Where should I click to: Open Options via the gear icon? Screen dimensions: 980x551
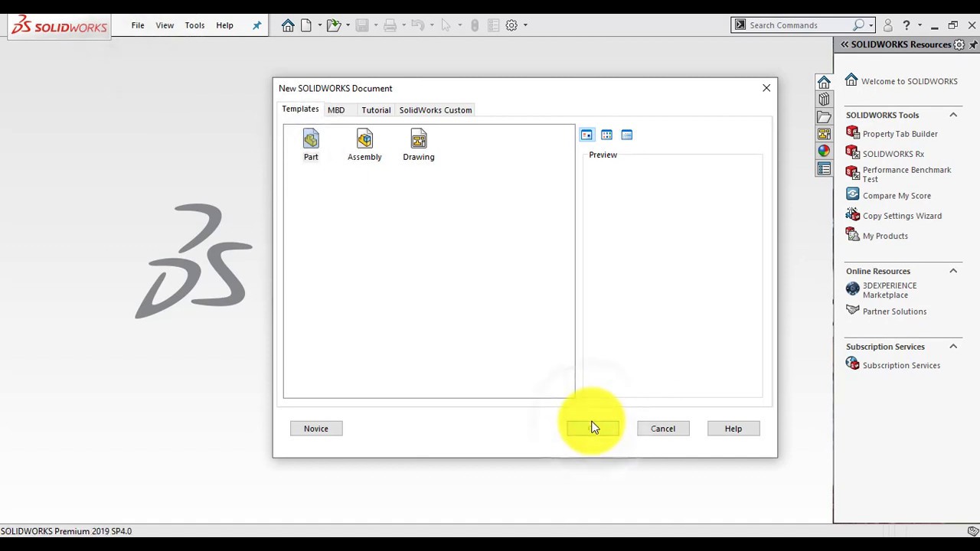point(511,25)
